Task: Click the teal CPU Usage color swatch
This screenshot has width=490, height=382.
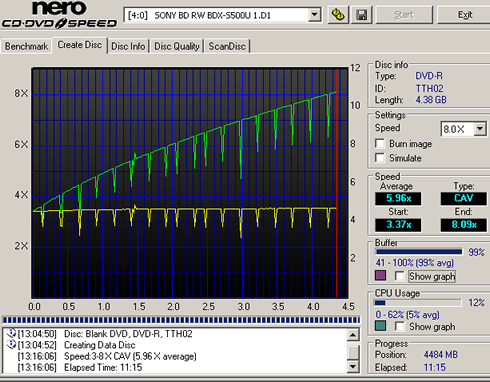Action: pos(380,326)
